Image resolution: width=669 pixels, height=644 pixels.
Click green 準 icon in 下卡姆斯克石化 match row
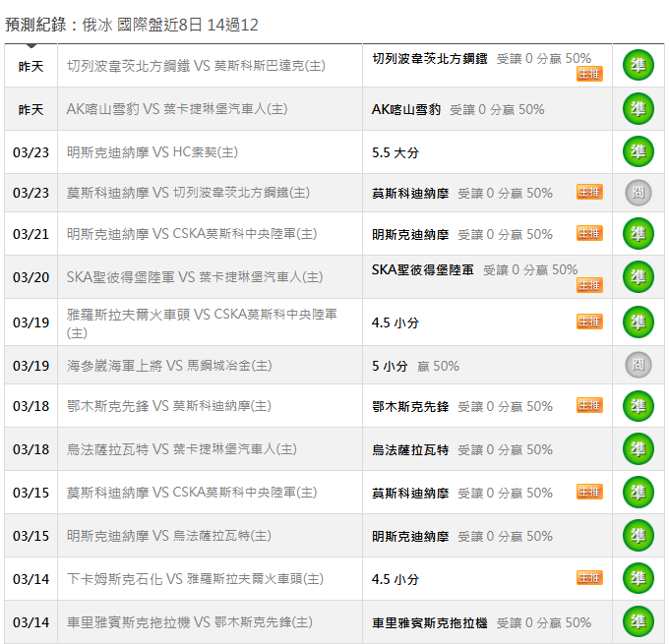639,578
